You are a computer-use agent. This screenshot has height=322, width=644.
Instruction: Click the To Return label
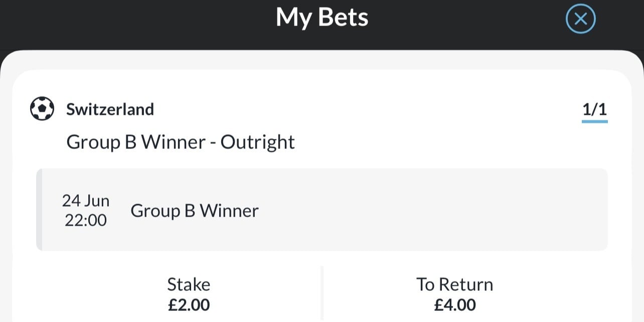tap(454, 285)
